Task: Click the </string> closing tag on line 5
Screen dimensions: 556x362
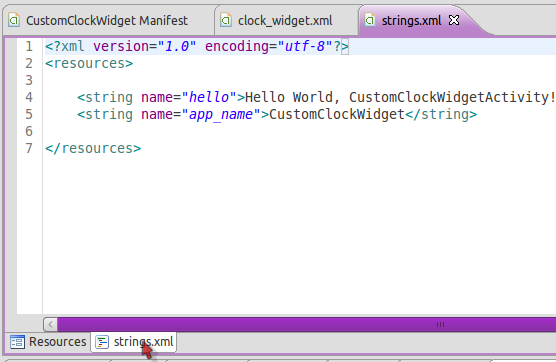Action: coord(441,114)
